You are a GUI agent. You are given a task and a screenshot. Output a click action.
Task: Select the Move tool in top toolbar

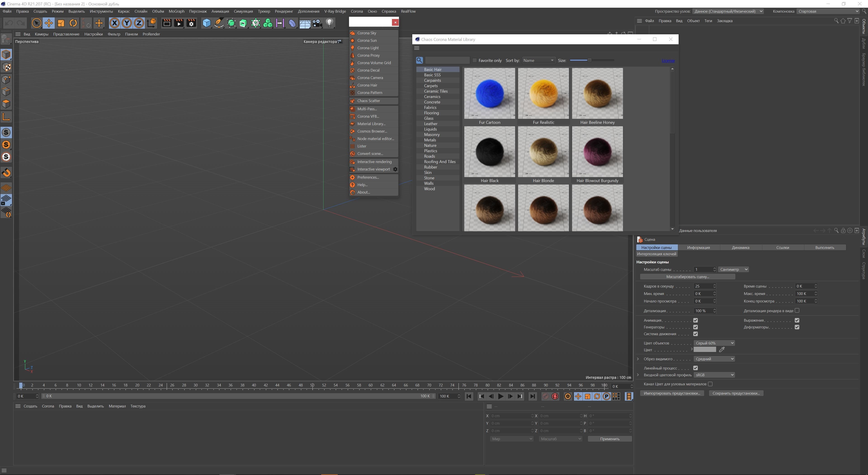point(49,23)
